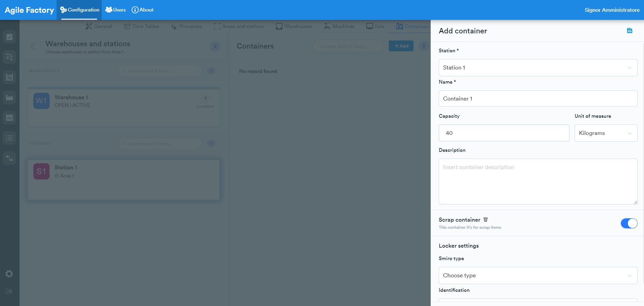
Task: Click the '@ Area 1' station text
Action: [x=64, y=176]
